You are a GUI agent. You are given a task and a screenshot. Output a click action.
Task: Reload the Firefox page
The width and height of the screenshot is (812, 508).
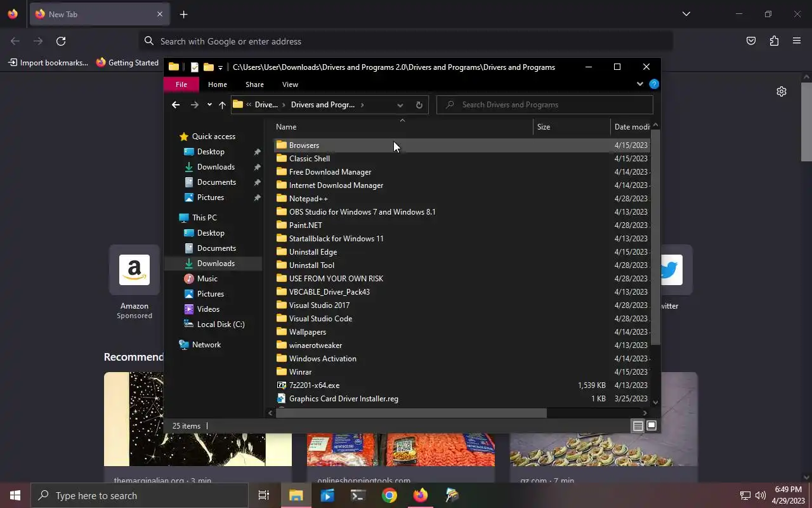coord(61,41)
